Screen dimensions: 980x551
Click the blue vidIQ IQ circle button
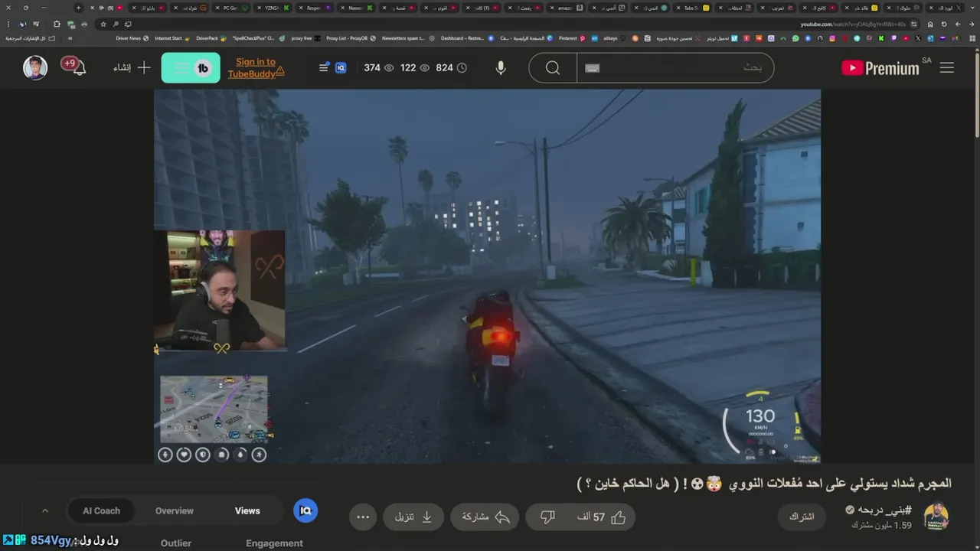pyautogui.click(x=305, y=510)
